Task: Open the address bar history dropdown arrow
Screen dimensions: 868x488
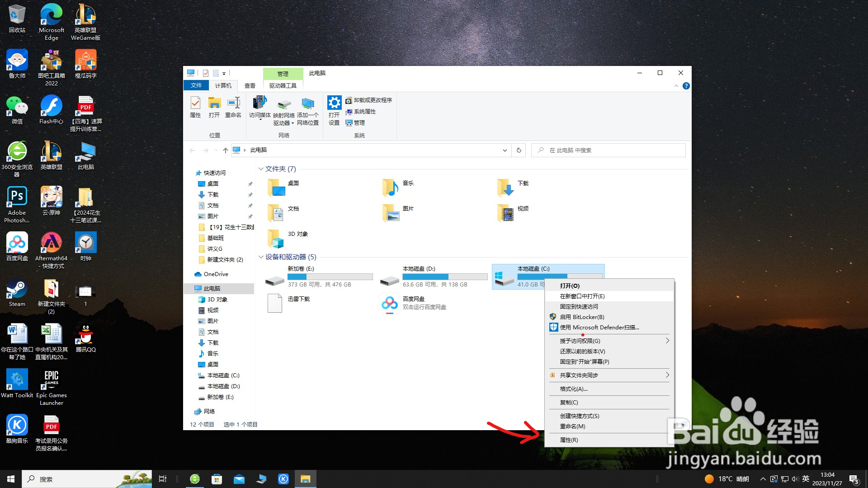Action: point(505,150)
